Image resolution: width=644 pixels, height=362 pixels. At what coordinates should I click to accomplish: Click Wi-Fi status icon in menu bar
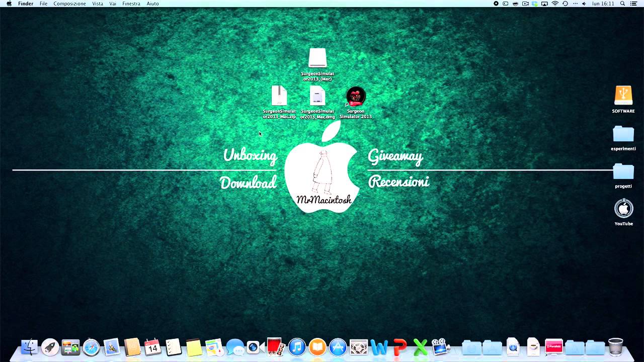[x=555, y=4]
